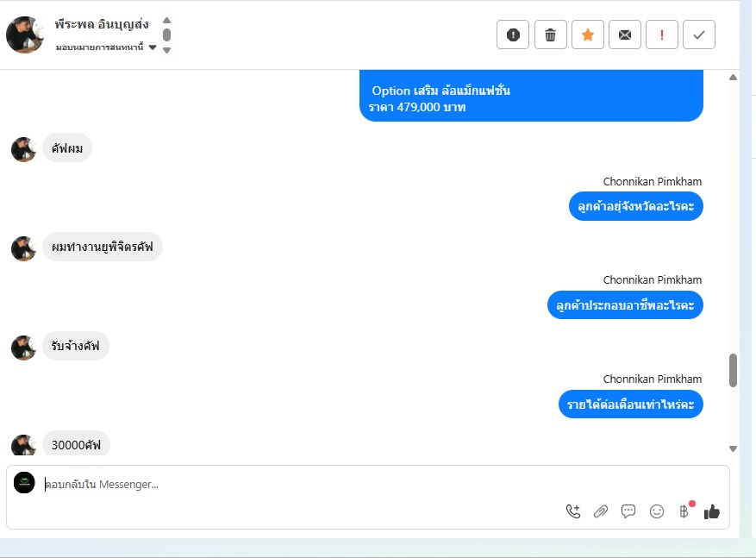
Task: Open customer avatar beside 30000 message
Action: point(23,445)
